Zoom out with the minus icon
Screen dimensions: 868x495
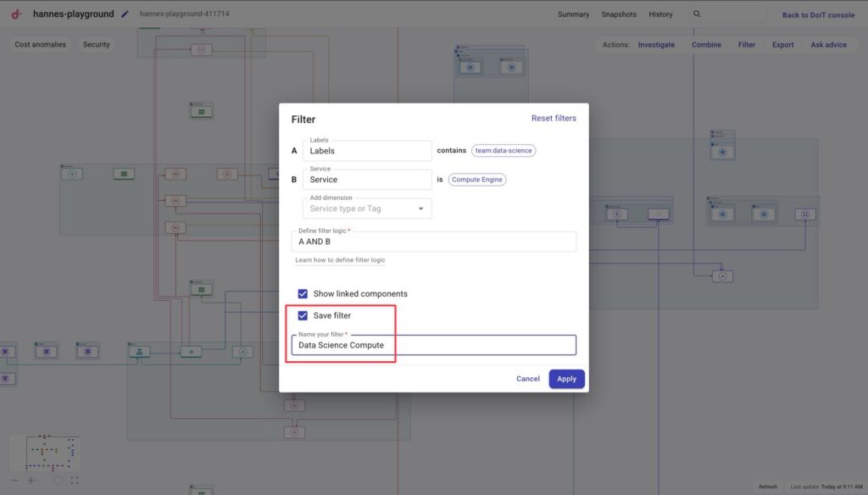[14, 480]
